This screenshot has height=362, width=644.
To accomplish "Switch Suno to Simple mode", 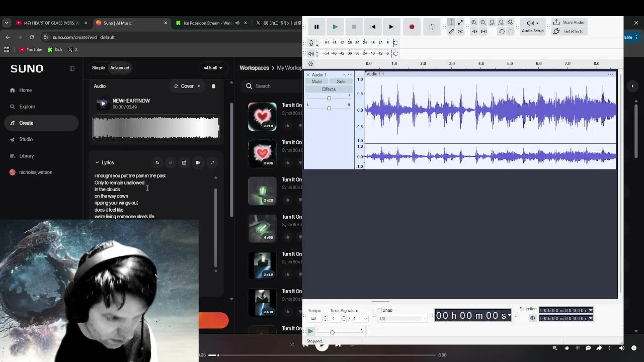I will [x=99, y=68].
